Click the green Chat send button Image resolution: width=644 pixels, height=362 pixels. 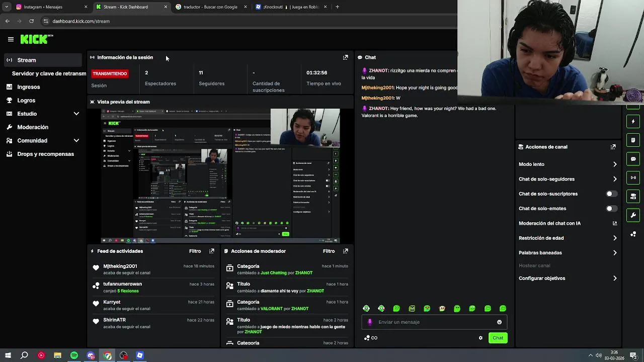point(498,338)
